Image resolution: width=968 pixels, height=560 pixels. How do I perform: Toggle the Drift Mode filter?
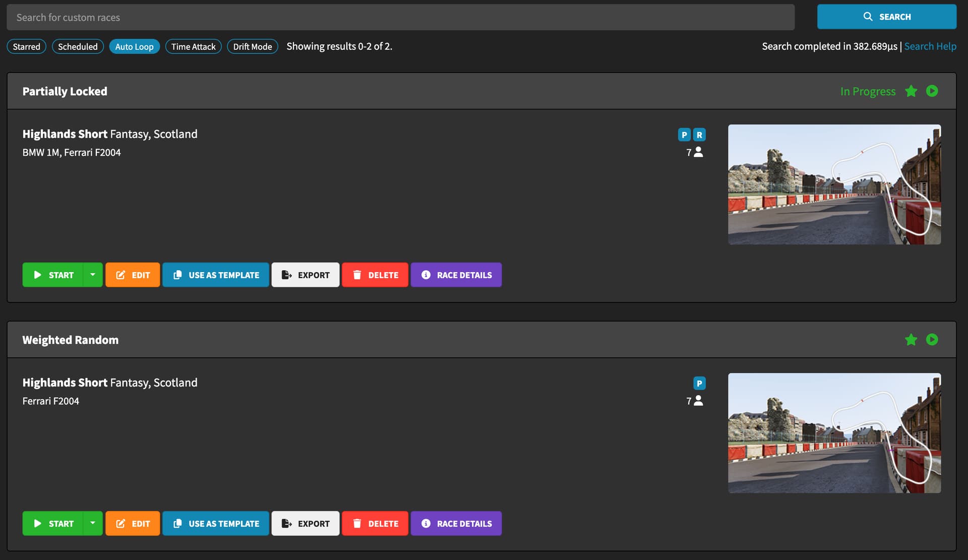coord(252,47)
